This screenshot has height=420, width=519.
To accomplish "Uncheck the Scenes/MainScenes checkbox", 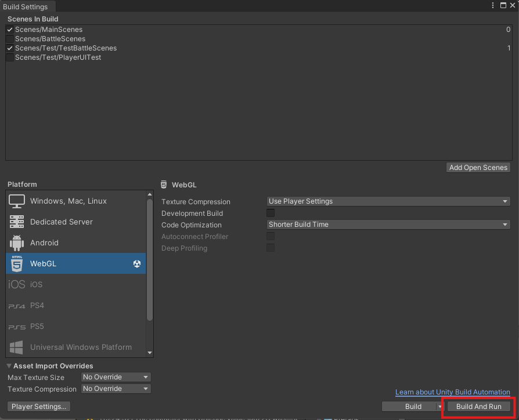I will 10,30.
